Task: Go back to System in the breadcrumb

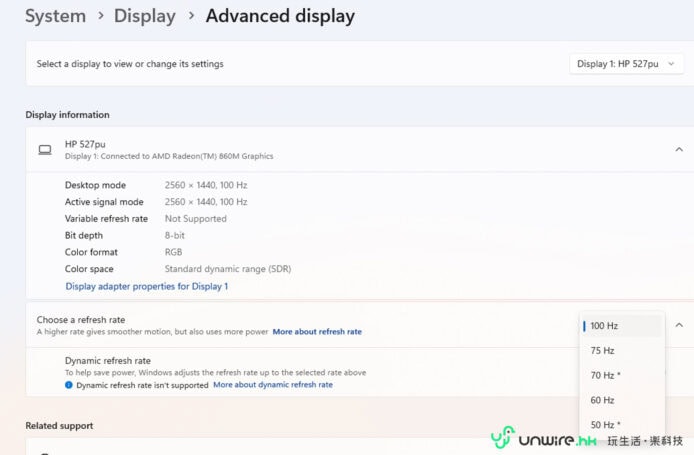Action: [55, 16]
